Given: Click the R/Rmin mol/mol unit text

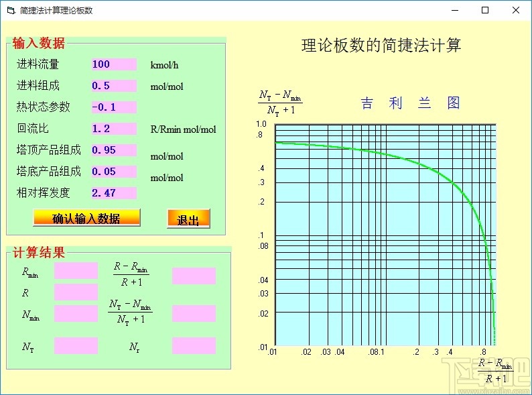Looking at the screenshot, I should click(x=183, y=129).
